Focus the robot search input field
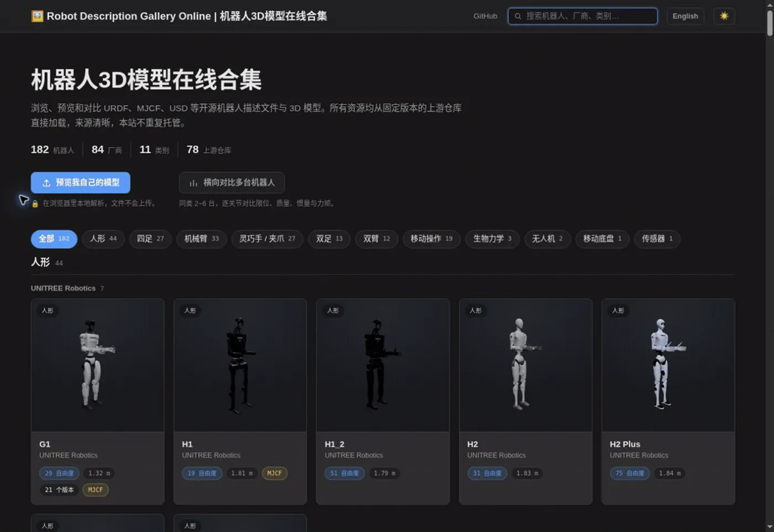 [x=583, y=16]
